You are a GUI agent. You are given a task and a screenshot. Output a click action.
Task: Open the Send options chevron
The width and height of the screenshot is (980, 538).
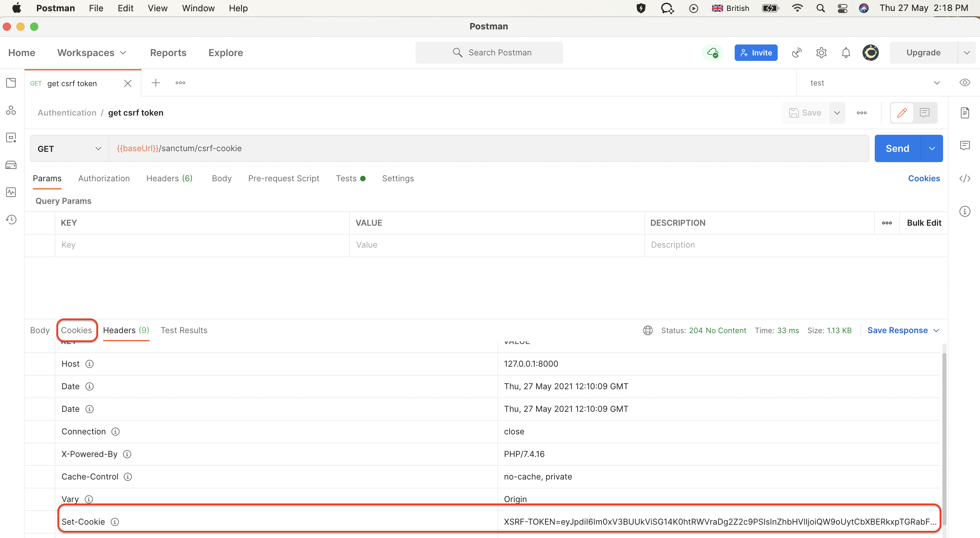tap(933, 148)
